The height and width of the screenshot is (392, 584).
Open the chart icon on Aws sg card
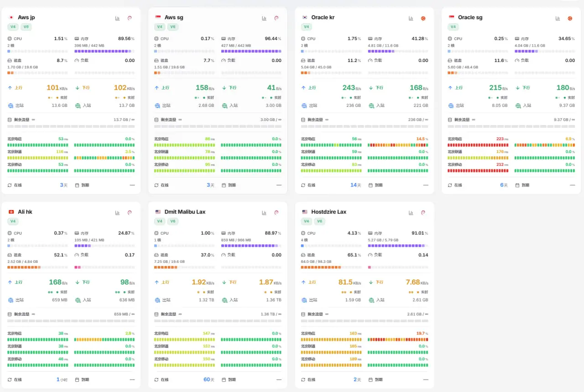(264, 18)
